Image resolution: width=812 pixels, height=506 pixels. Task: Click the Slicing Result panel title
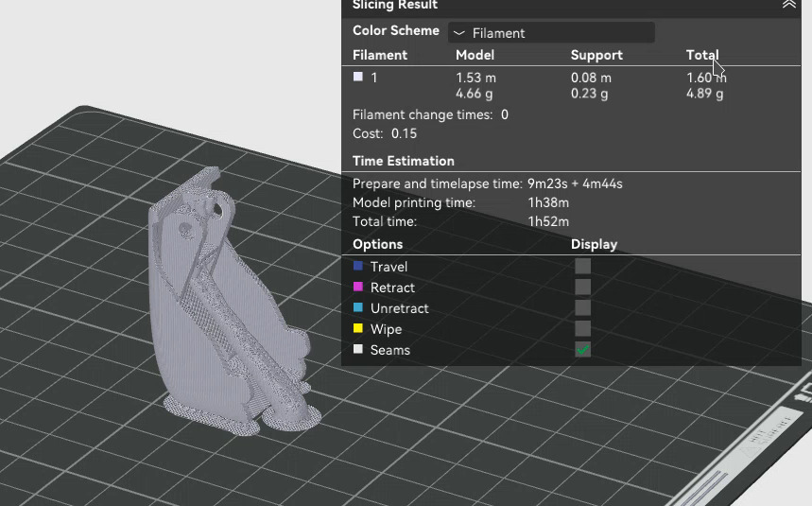point(395,6)
